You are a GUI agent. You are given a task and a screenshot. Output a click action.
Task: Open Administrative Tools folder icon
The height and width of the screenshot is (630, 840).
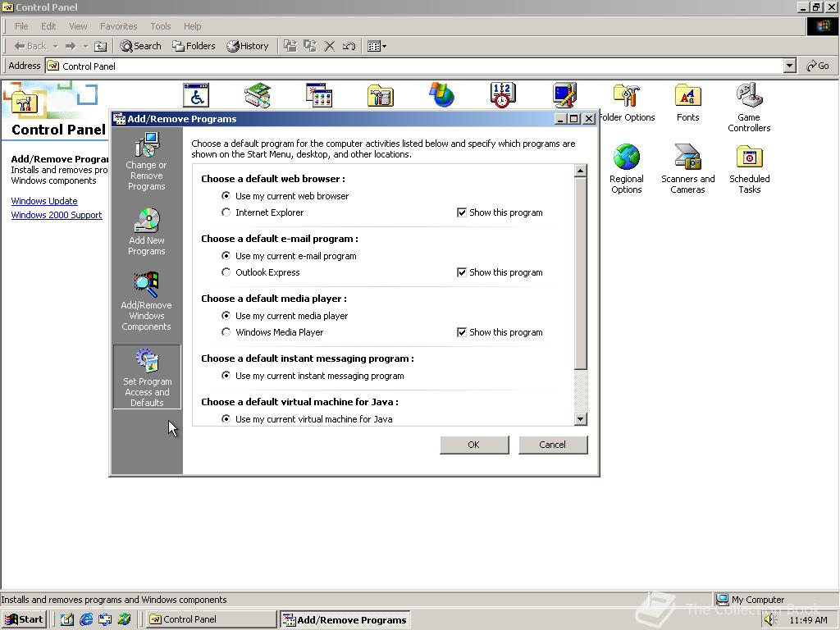point(381,95)
